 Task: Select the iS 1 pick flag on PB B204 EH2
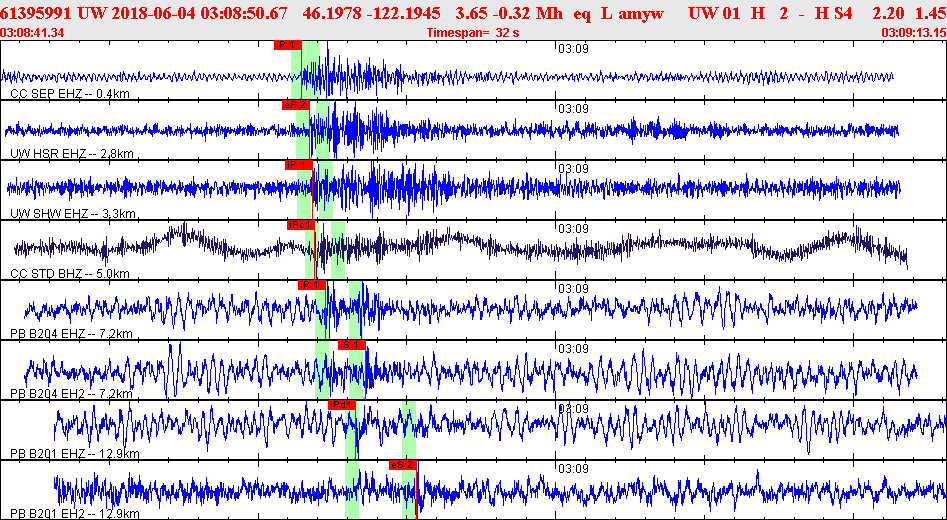pyautogui.click(x=352, y=345)
